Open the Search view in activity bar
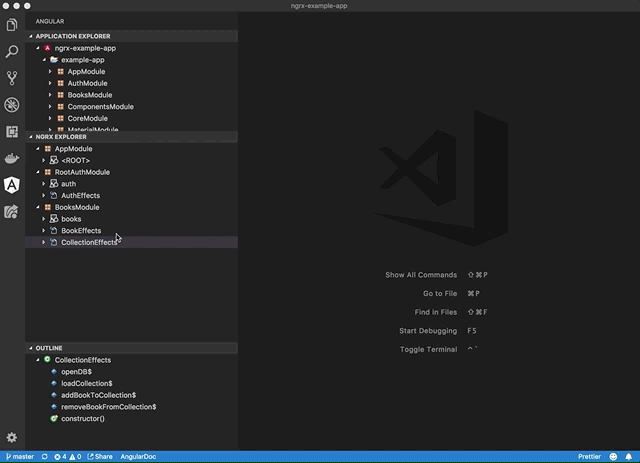The width and height of the screenshot is (640, 463). pos(12,51)
